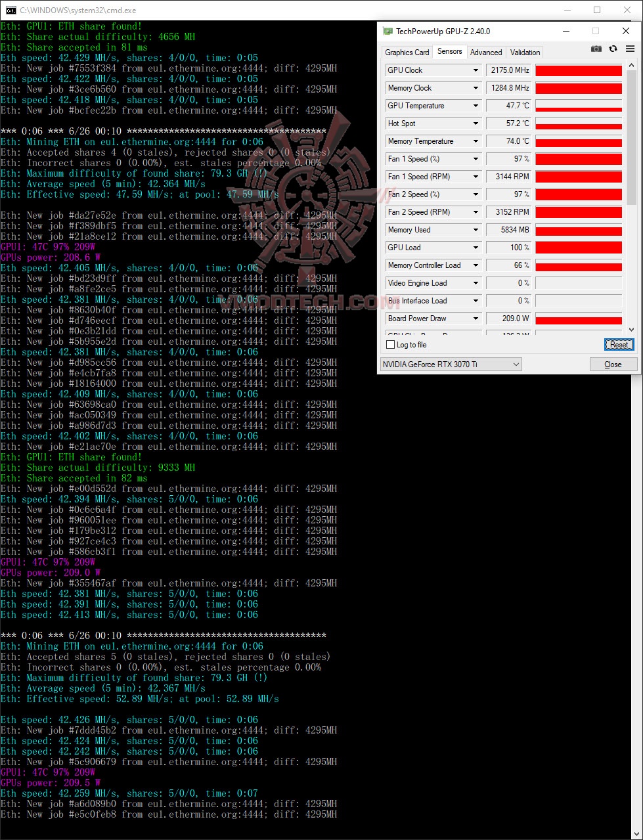Open the NVIDIA GeForce RTX 3070 Ti selector

pyautogui.click(x=451, y=365)
